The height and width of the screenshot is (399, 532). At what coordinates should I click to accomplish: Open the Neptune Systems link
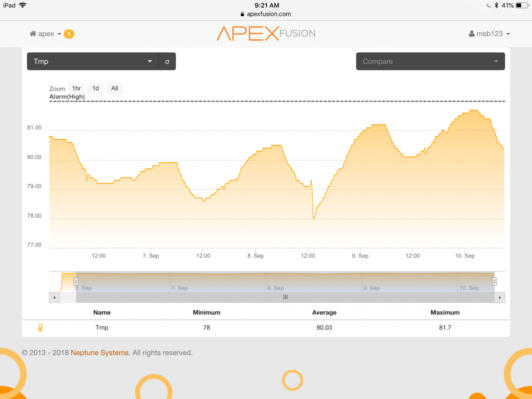(100, 353)
